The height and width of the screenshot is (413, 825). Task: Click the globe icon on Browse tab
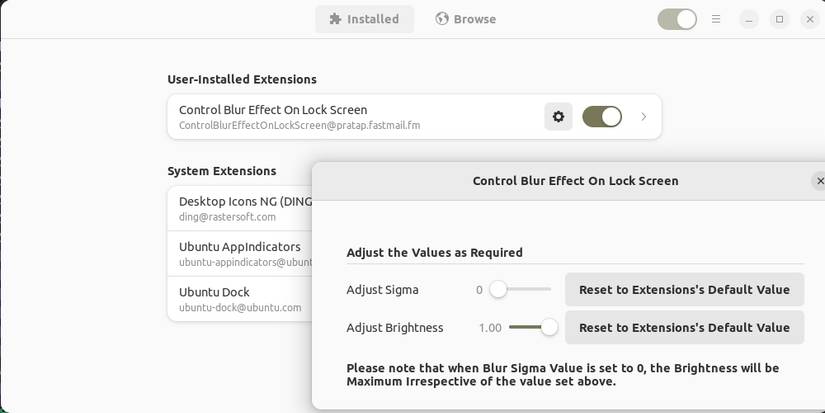pos(442,19)
